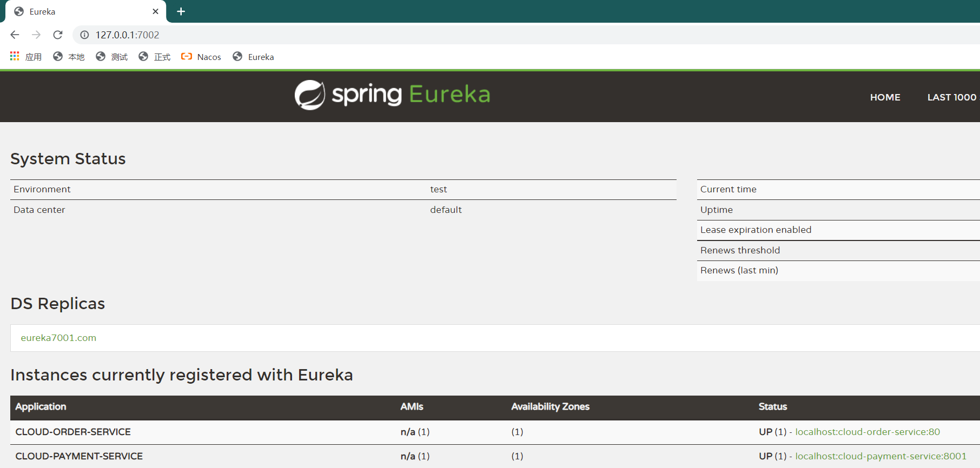Select the Renews (last min) label
The image size is (980, 468).
(x=739, y=270)
